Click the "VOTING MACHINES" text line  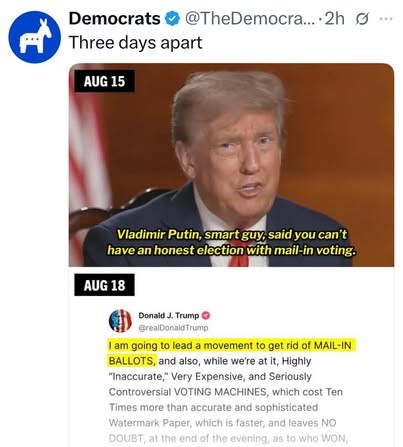(226, 392)
